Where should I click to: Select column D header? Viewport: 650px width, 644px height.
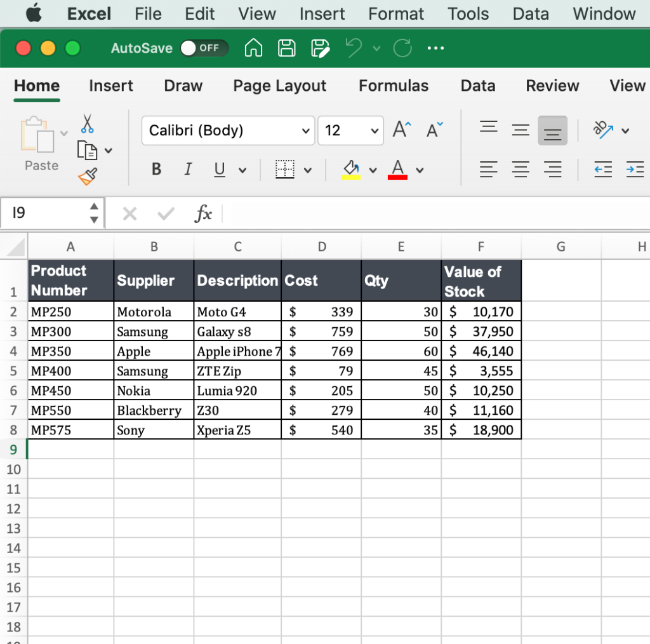click(321, 246)
